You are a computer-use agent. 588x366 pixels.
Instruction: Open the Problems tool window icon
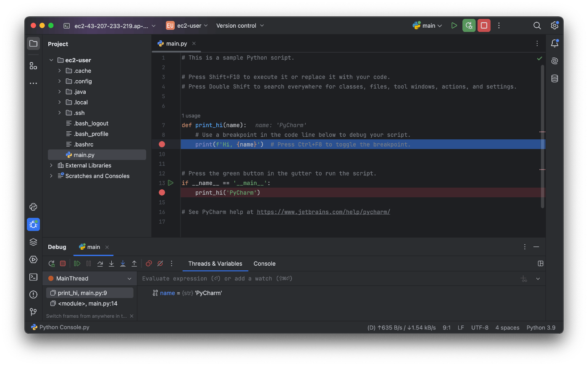(x=34, y=295)
